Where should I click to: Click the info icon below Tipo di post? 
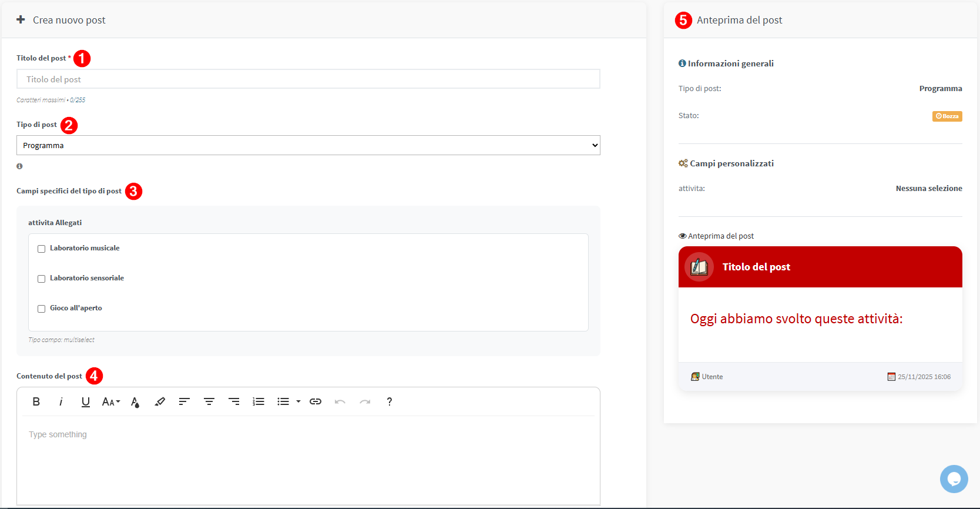coord(19,166)
